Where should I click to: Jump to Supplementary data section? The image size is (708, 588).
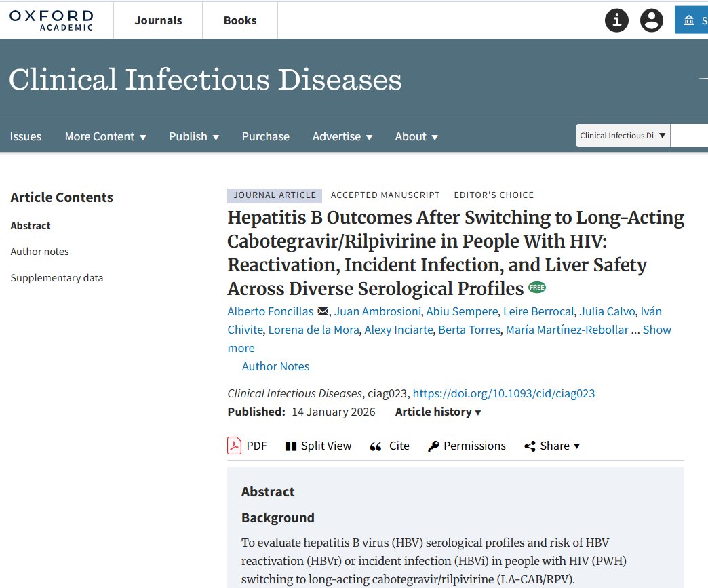[57, 278]
